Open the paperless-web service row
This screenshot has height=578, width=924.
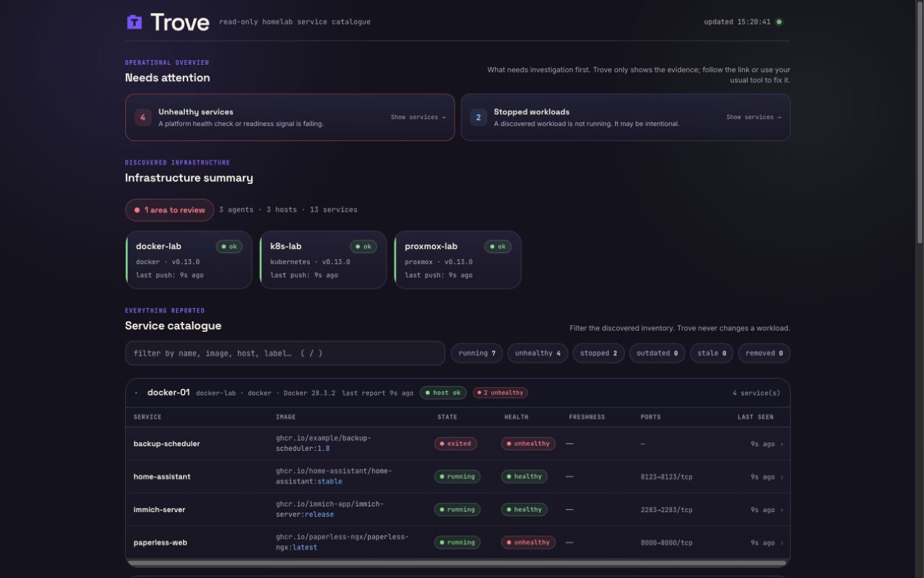457,543
